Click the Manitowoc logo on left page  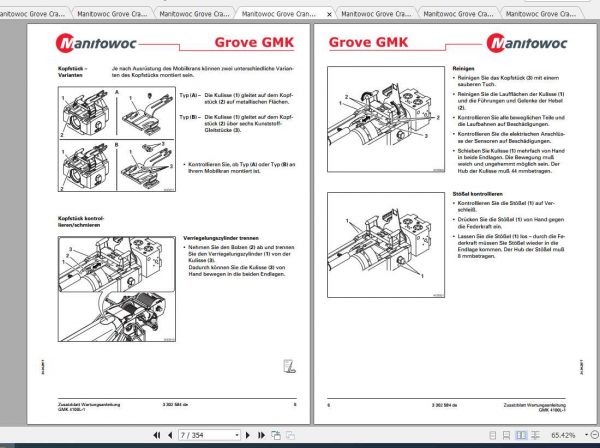click(x=96, y=43)
